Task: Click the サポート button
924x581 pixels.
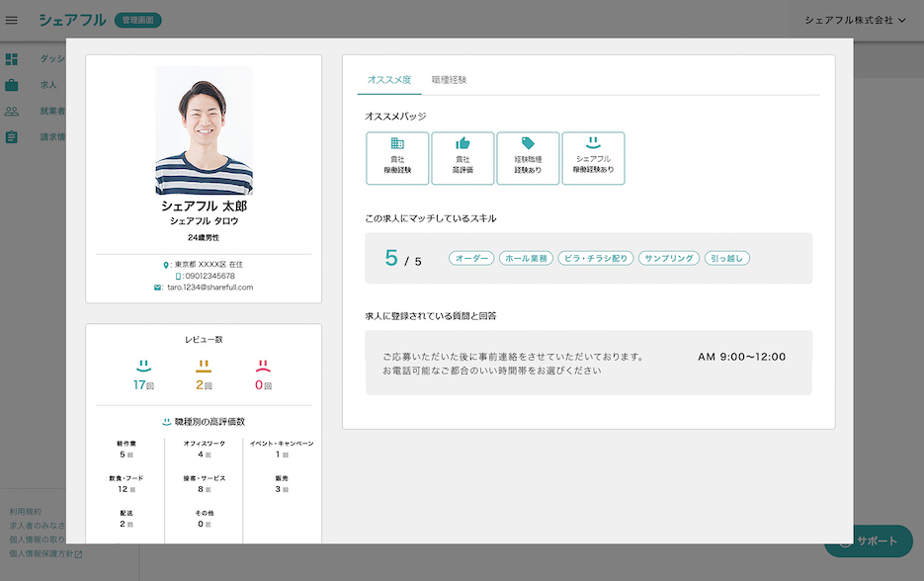Action: 869,540
